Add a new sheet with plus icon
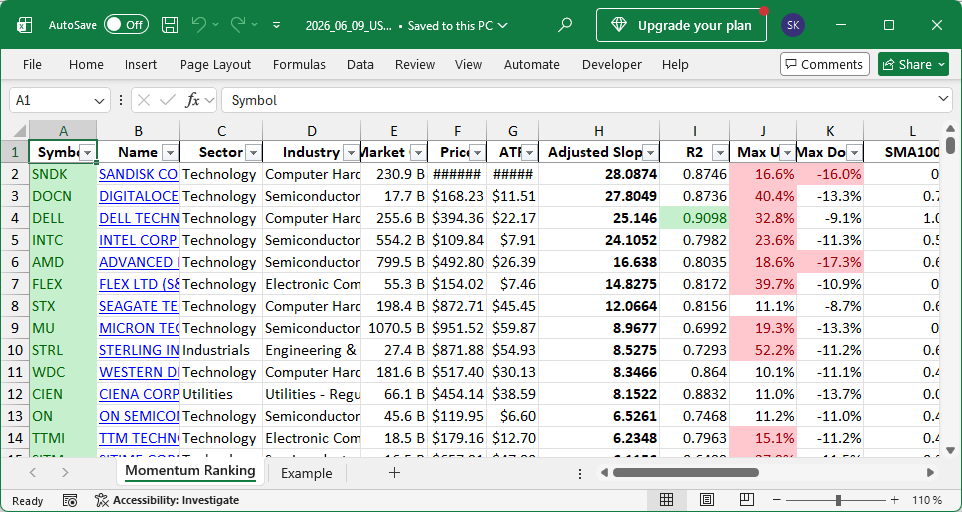The width and height of the screenshot is (962, 512). 394,473
